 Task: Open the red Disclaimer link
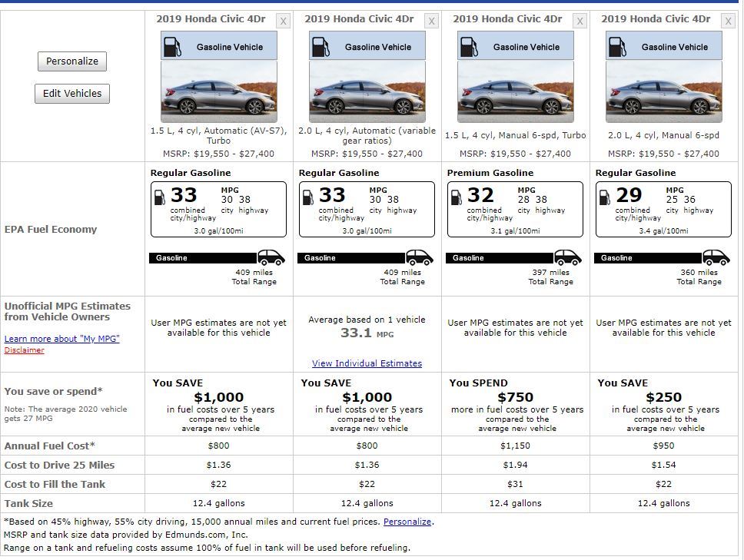(x=24, y=350)
